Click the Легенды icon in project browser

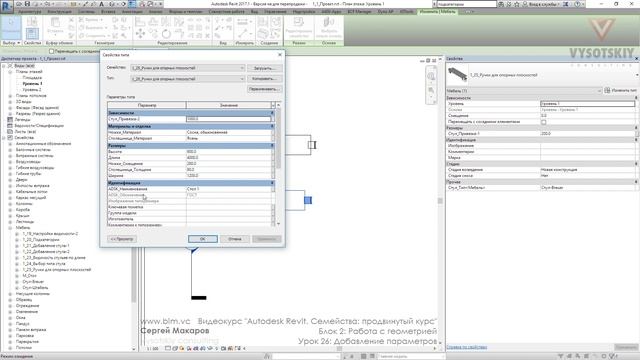[10, 120]
